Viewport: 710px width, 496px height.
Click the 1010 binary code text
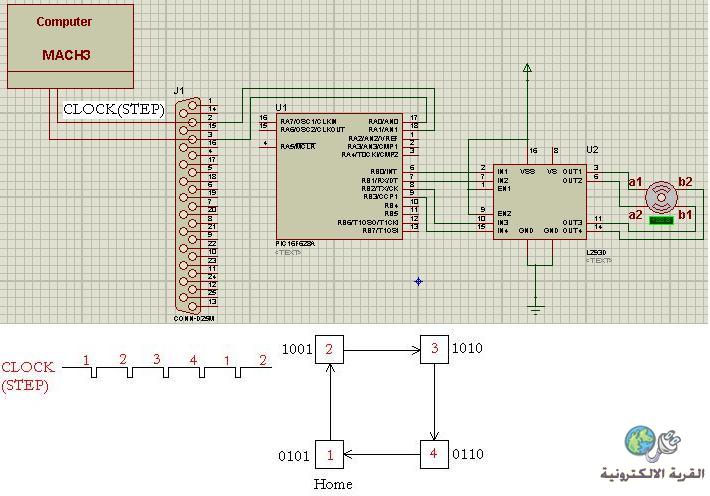[467, 348]
